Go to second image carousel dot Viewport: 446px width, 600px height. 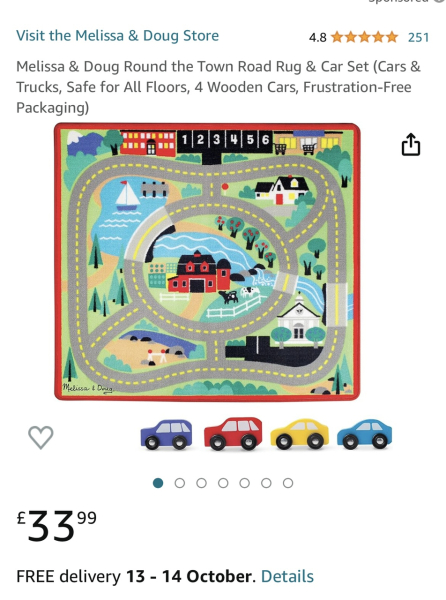click(x=180, y=483)
